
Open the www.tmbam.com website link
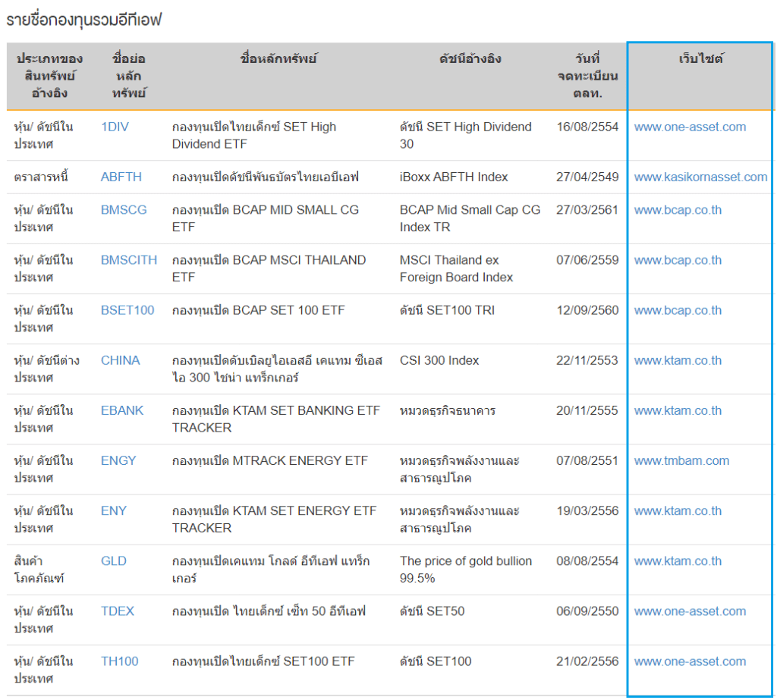681,460
